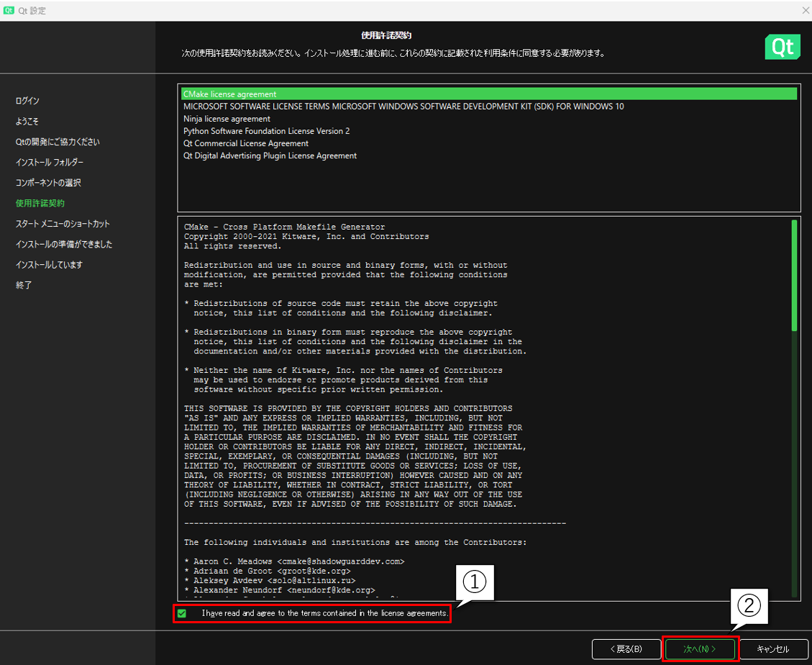Click the スタート メニューのショートカット sidebar step
This screenshot has height=665, width=812.
coord(63,224)
